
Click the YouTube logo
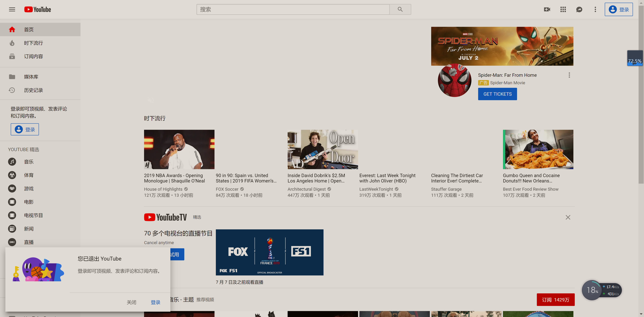38,10
